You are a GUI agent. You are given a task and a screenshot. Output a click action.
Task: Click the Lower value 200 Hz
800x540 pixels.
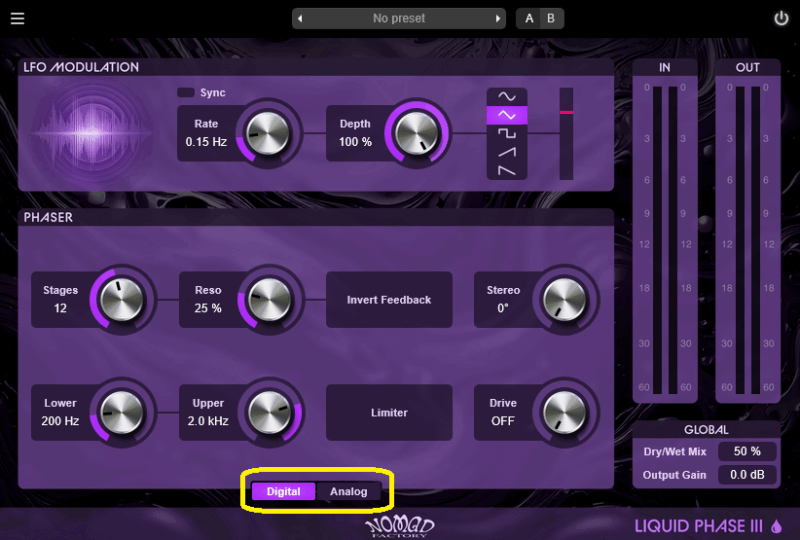click(60, 421)
